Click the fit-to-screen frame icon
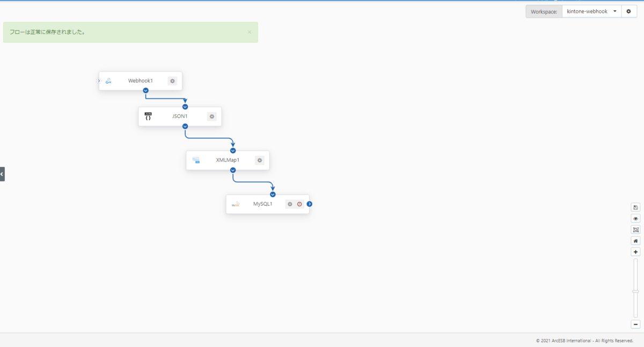644x347 pixels. point(636,230)
